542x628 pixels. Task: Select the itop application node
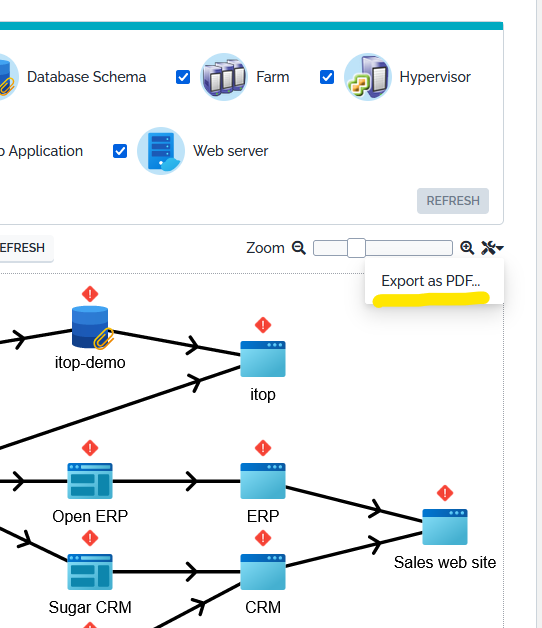263,359
